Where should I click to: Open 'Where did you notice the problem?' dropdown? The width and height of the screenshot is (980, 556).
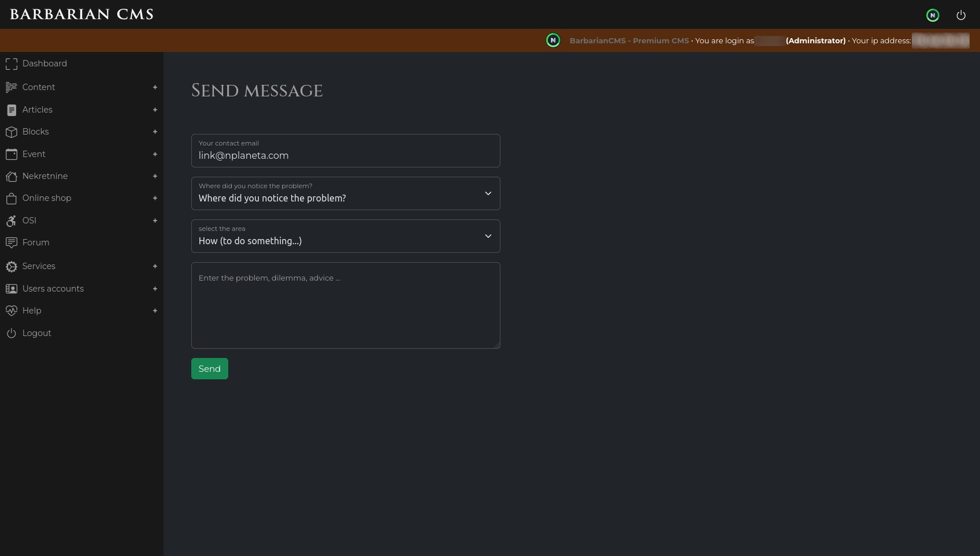tap(346, 193)
